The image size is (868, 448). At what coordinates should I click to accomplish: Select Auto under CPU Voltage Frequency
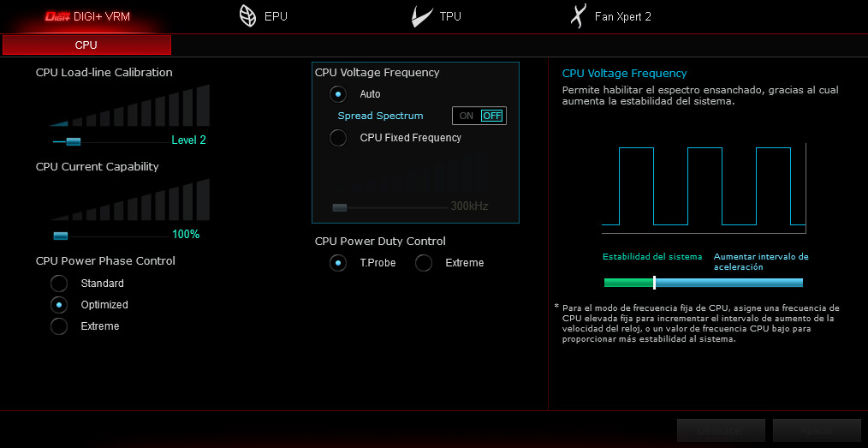[x=338, y=94]
